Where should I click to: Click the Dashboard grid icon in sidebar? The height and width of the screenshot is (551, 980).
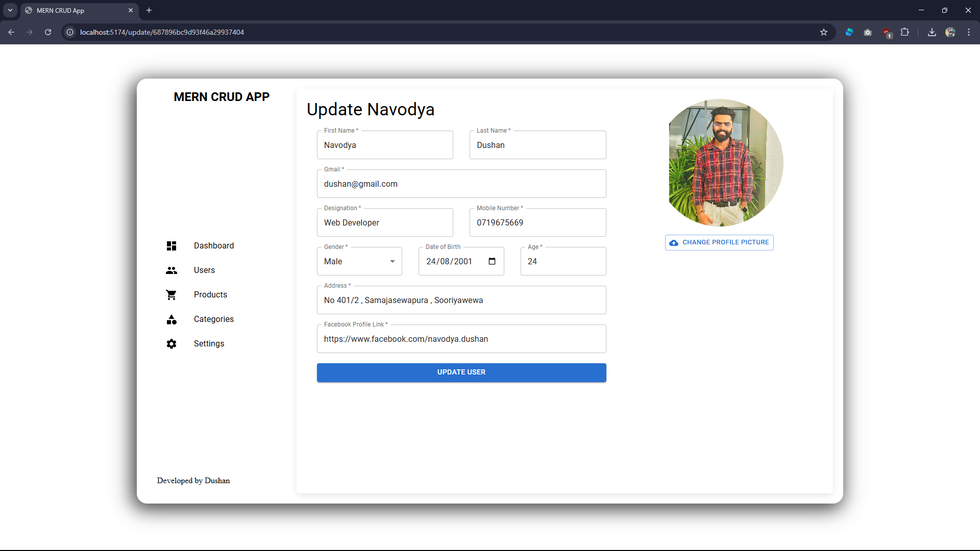pos(171,246)
